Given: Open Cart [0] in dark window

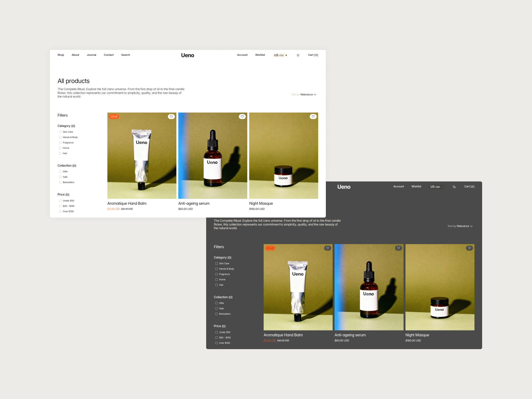Looking at the screenshot, I should pyautogui.click(x=469, y=187).
